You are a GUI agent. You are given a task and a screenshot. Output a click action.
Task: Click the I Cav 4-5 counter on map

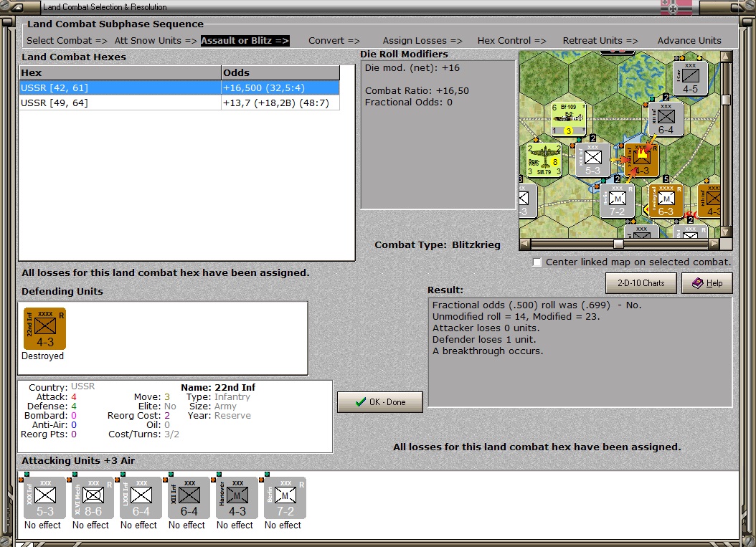pos(689,78)
